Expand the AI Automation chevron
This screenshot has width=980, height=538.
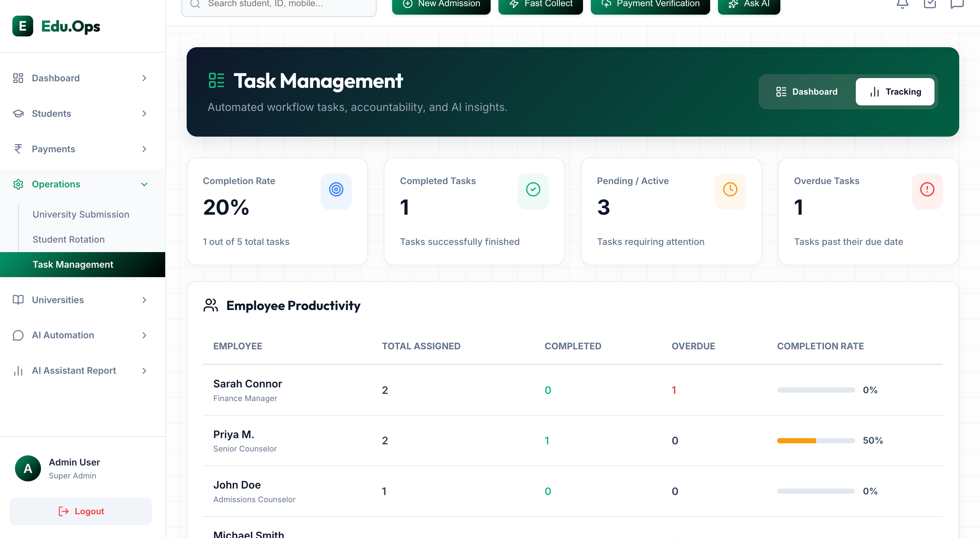pos(144,335)
